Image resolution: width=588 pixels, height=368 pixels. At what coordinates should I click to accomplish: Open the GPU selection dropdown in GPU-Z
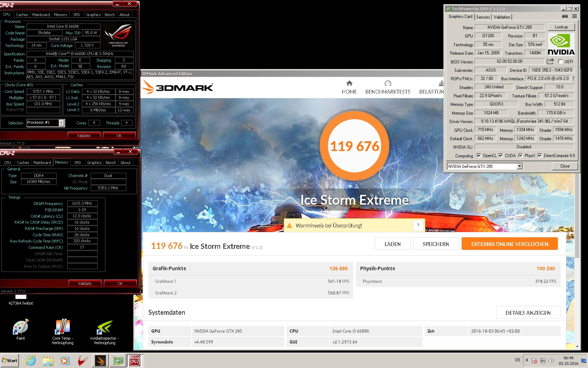tap(519, 166)
